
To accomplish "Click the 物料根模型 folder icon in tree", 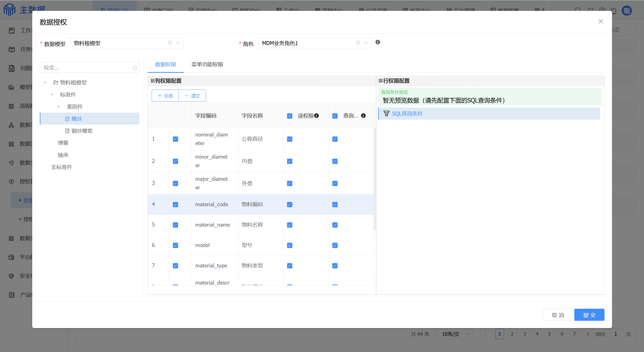I will click(56, 82).
